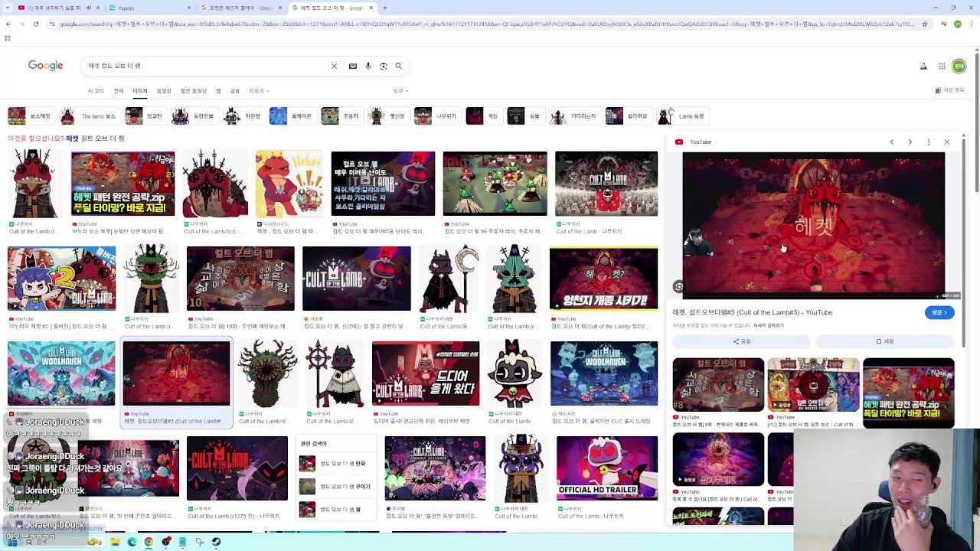Switch to the 금융 tab
Screen dimensions: 980x551
pos(235,91)
